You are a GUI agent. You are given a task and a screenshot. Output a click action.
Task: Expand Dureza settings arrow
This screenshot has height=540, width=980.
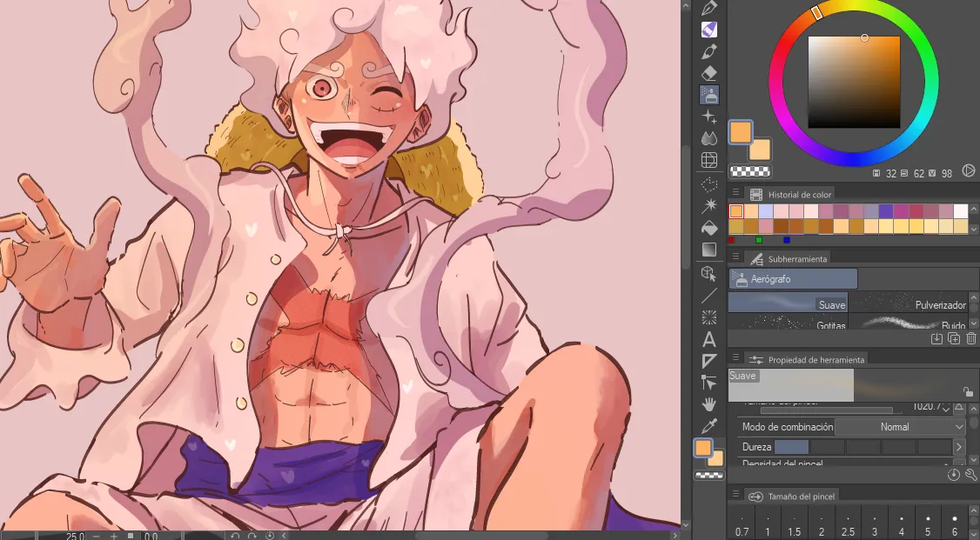959,447
